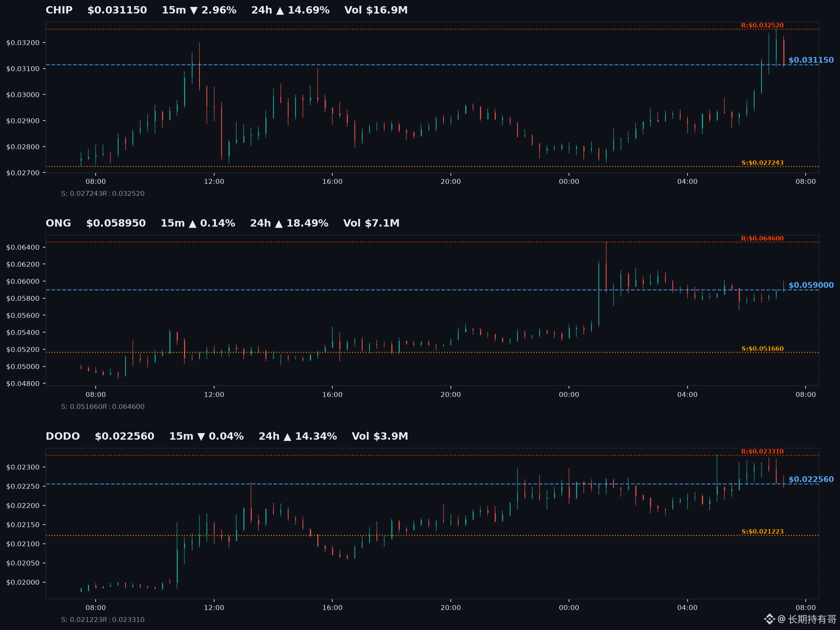Screen dimensions: 840x630
Task: Click the $0.05000 y-axis label
Action: [x=23, y=366]
